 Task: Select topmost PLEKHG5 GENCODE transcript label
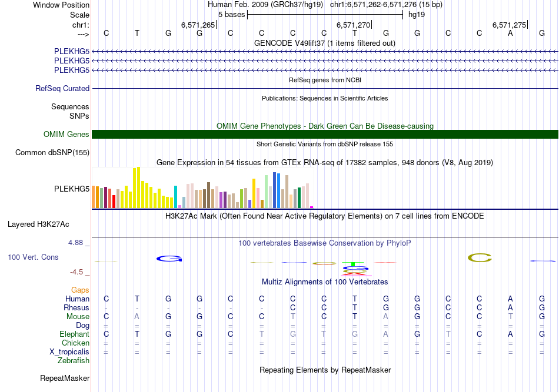[72, 52]
